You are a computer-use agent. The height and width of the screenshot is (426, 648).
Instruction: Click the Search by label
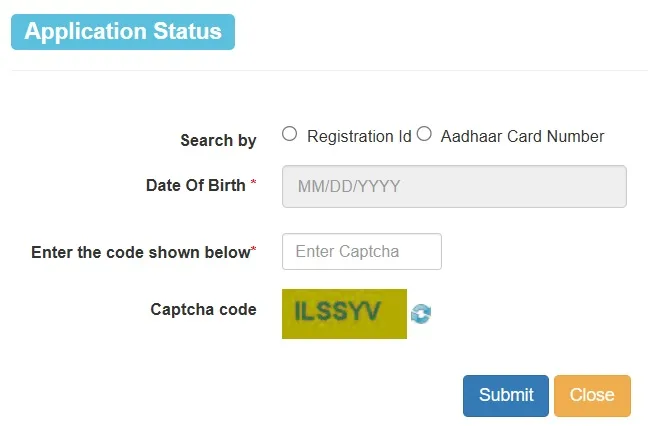tap(218, 141)
